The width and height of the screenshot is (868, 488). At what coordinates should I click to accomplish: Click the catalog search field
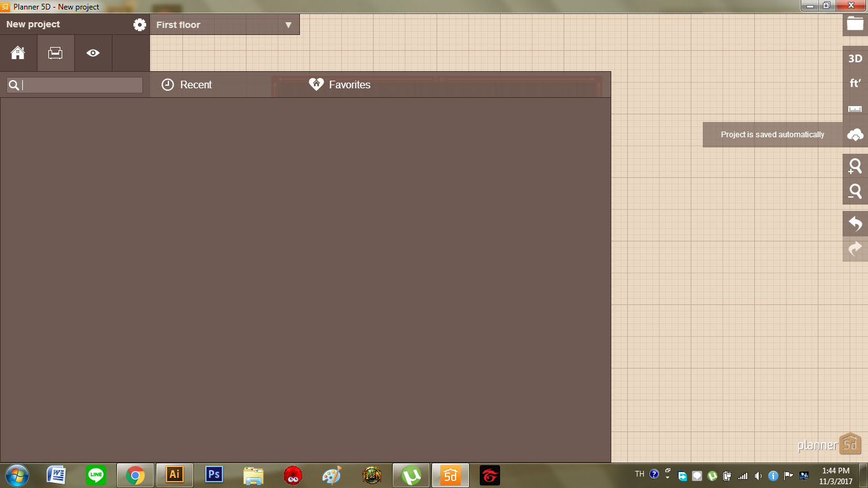click(x=74, y=85)
